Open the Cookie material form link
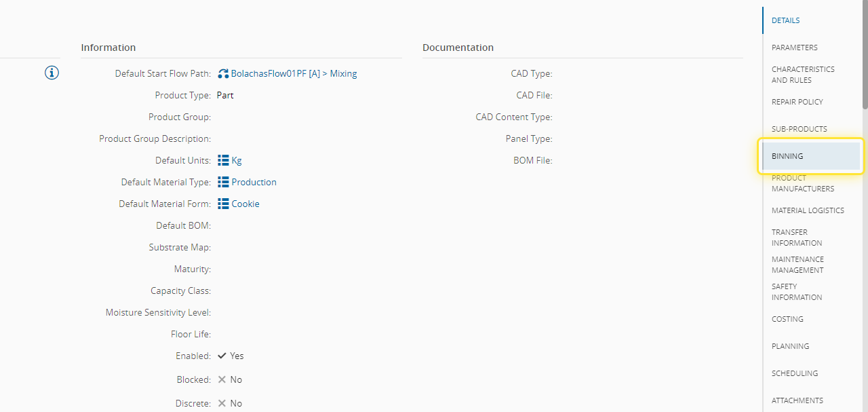The image size is (868, 412). (245, 204)
